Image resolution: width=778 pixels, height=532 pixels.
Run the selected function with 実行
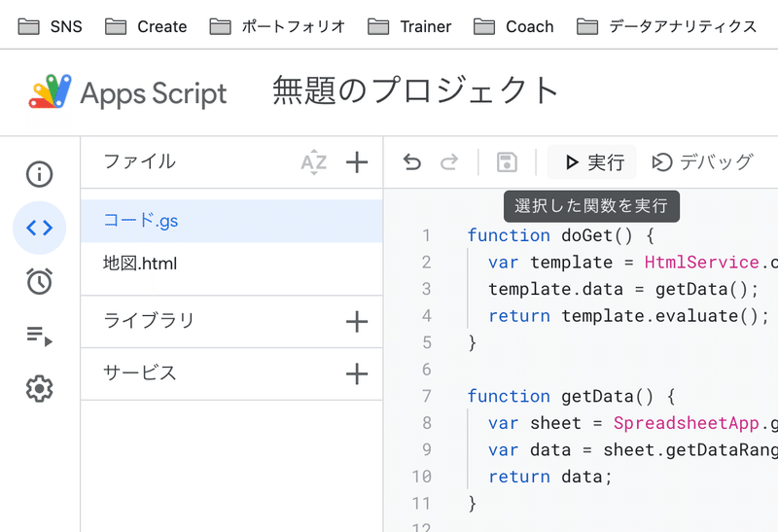[593, 162]
